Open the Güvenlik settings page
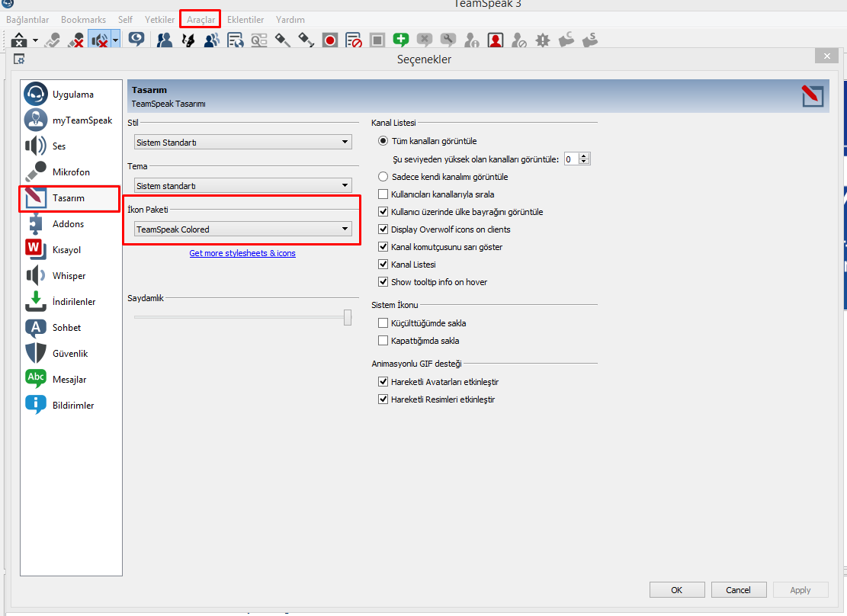Viewport: 847px width, 616px height. (71, 354)
